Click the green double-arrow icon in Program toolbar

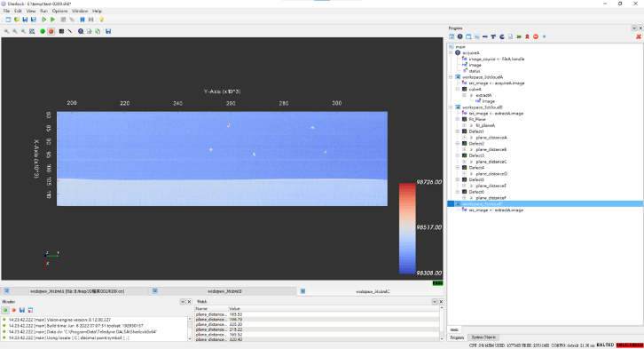pyautogui.click(x=519, y=36)
